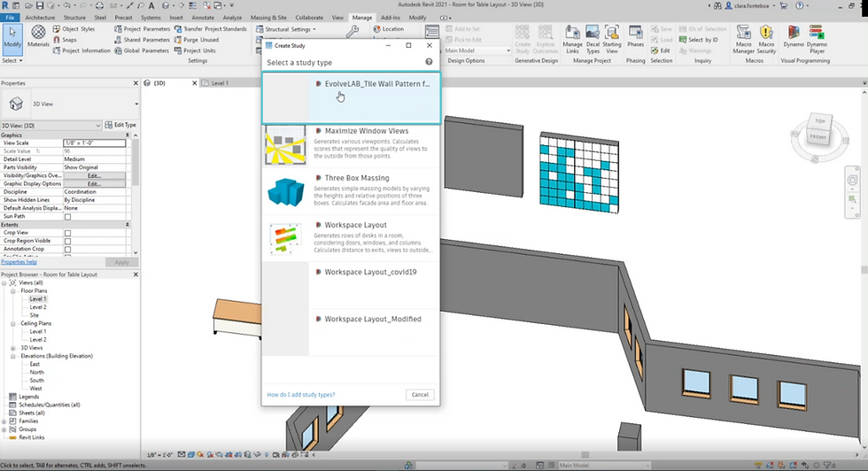Expand the 3D Views node
868x471 pixels.
coord(13,348)
